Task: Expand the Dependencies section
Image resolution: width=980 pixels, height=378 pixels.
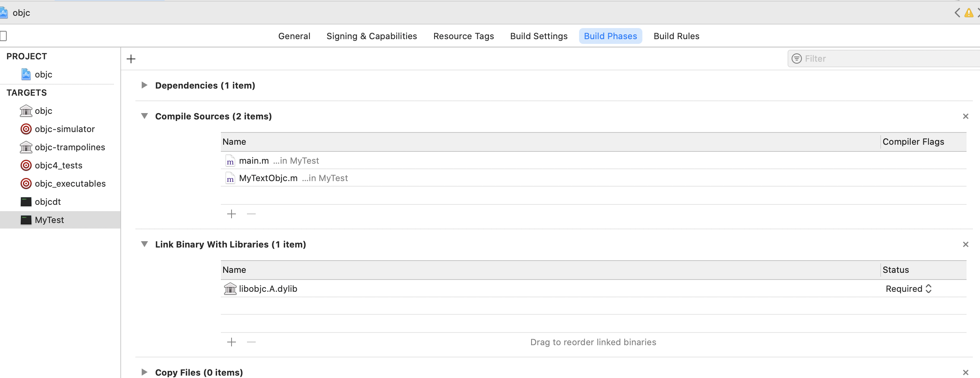Action: click(x=144, y=85)
